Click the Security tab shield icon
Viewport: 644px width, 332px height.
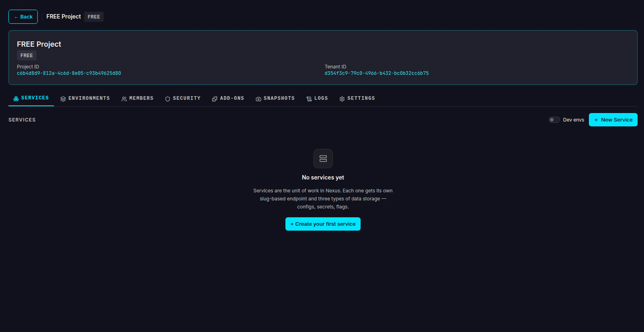click(168, 99)
